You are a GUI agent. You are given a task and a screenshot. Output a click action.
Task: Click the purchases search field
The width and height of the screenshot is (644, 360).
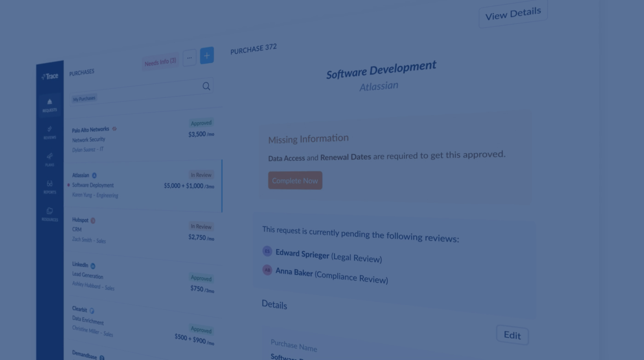(x=141, y=92)
